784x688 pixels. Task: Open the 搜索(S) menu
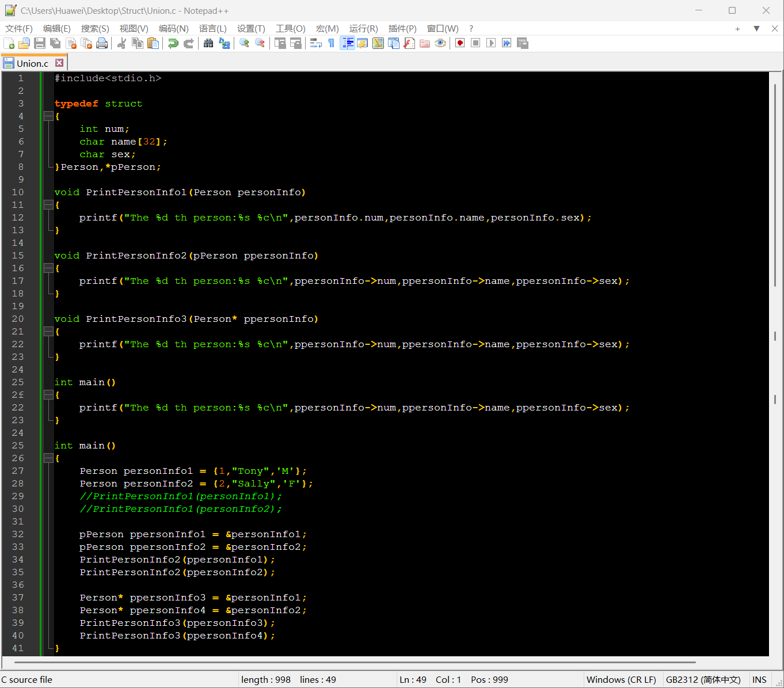click(95, 29)
